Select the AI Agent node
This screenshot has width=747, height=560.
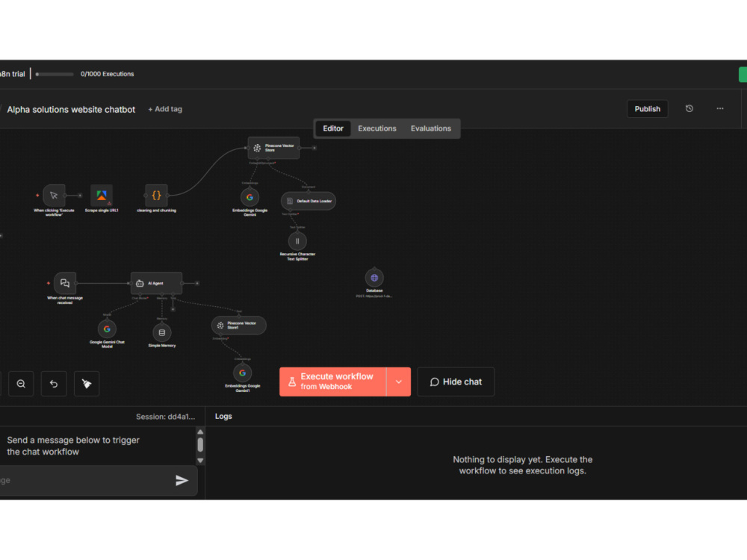(156, 283)
